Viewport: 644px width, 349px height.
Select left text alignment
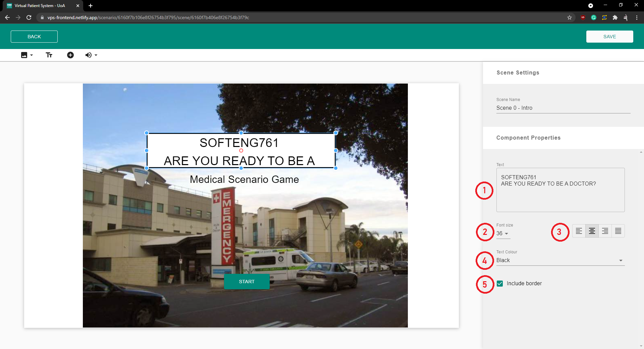tap(579, 231)
